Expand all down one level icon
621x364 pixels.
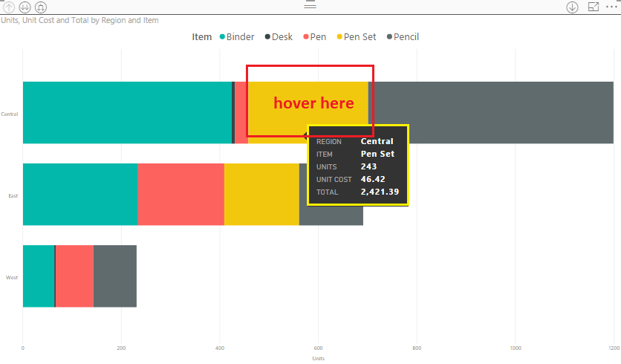point(41,7)
